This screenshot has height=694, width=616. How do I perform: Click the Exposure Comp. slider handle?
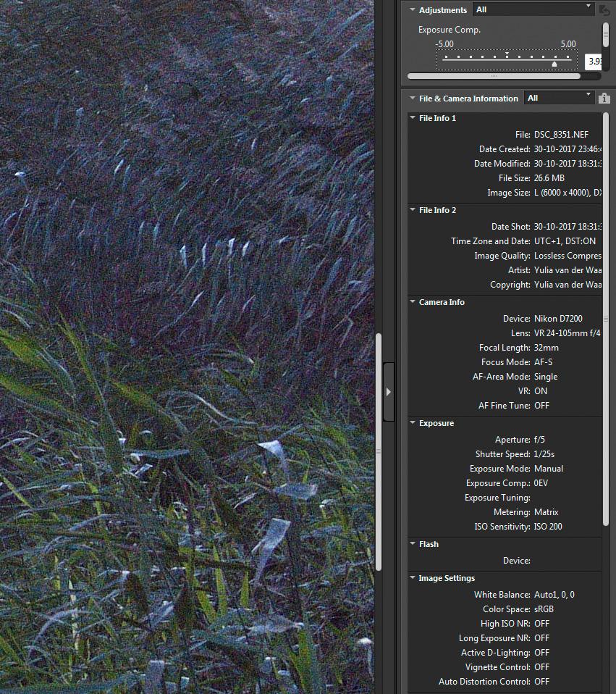click(554, 64)
